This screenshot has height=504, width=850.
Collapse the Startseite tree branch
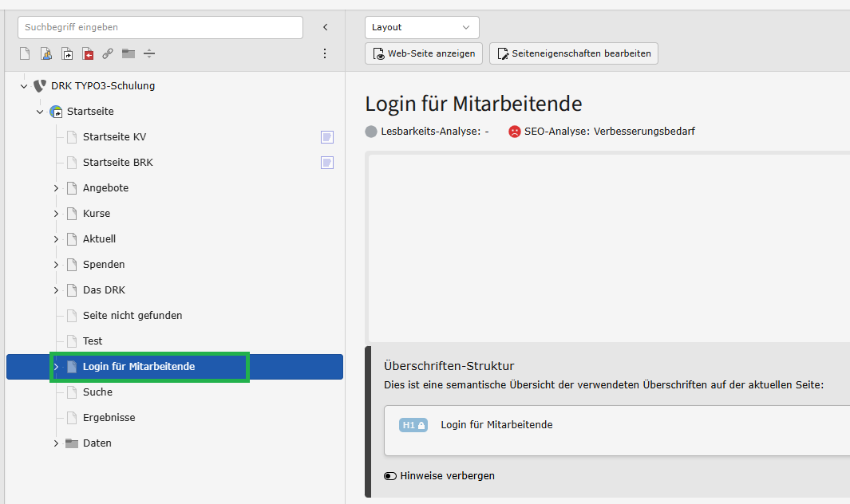pyautogui.click(x=40, y=112)
